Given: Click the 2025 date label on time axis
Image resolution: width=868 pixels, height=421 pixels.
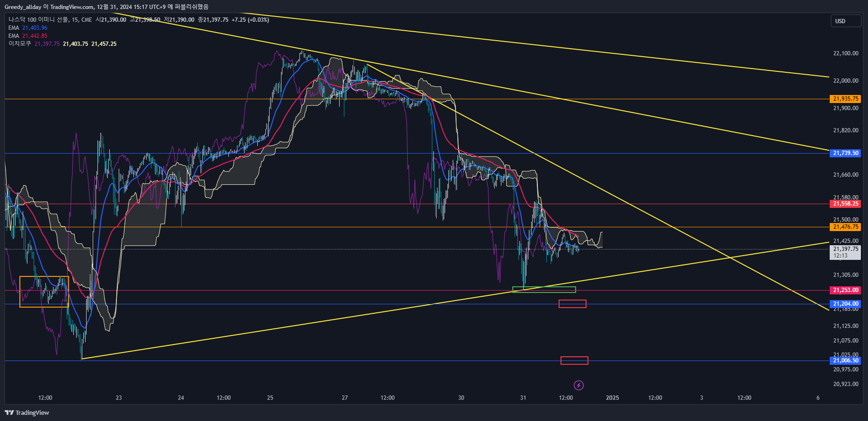Looking at the screenshot, I should tap(612, 398).
